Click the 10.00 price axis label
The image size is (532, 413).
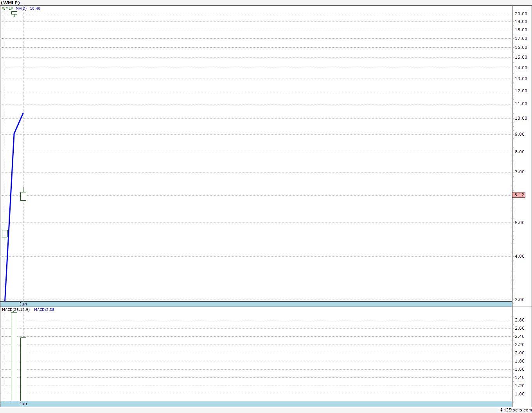click(521, 118)
